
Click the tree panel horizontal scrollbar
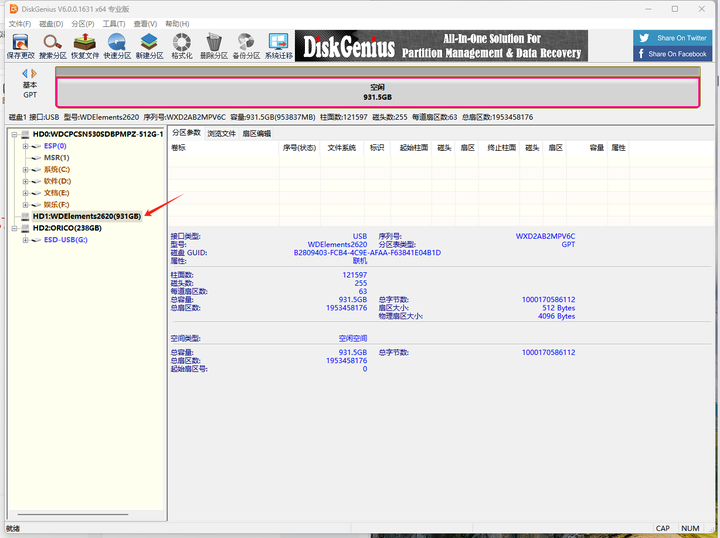[73, 515]
